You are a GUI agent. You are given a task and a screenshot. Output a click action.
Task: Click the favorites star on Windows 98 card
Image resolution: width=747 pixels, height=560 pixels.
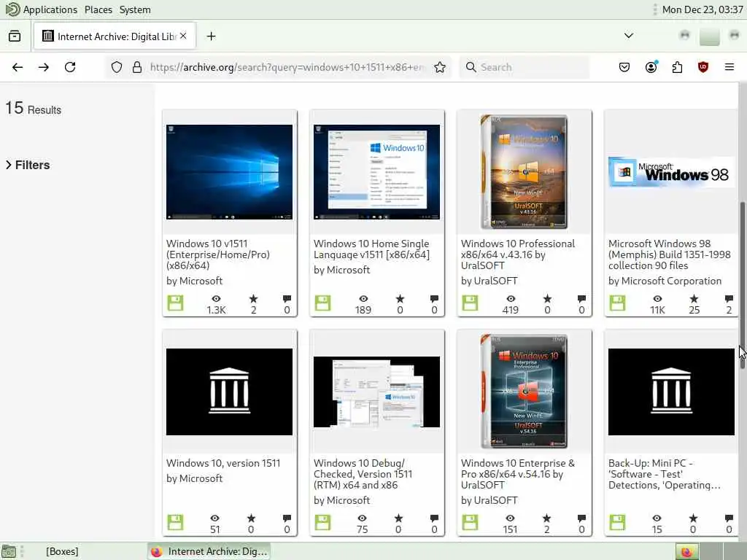(x=694, y=299)
